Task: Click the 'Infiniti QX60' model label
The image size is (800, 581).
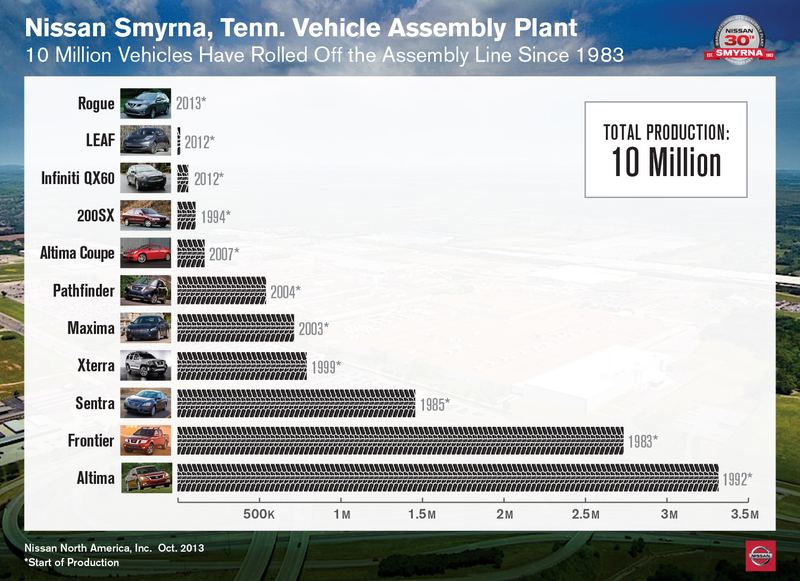Action: 78,178
